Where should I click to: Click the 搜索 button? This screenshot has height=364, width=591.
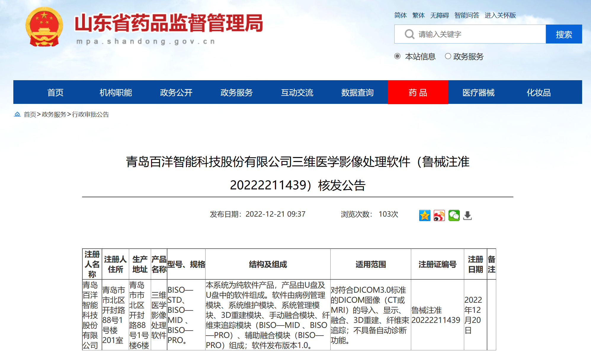coord(564,34)
